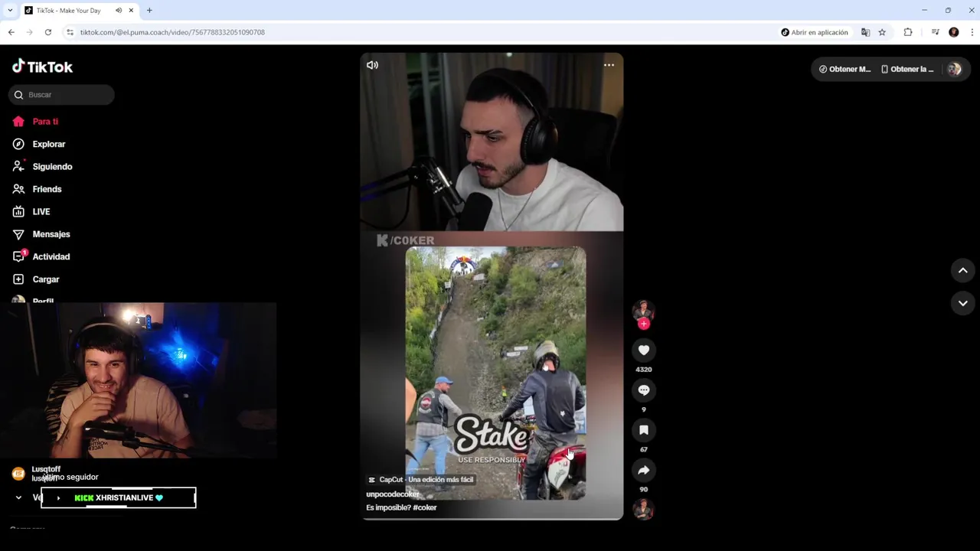
Task: Save the video with the bookmark icon
Action: tap(644, 430)
